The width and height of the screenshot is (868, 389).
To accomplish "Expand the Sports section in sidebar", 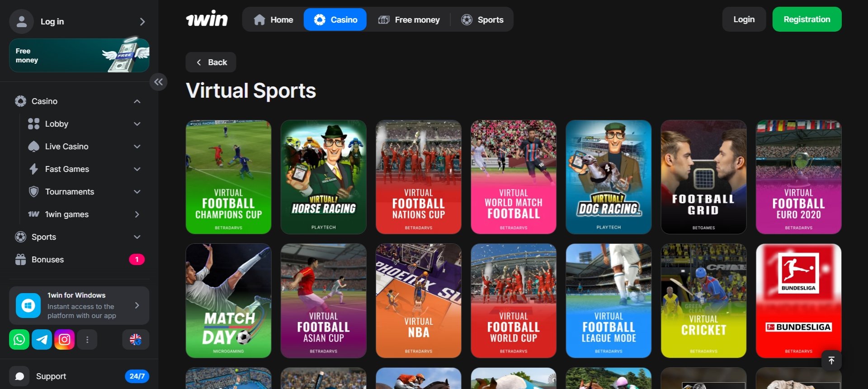I will click(x=137, y=237).
